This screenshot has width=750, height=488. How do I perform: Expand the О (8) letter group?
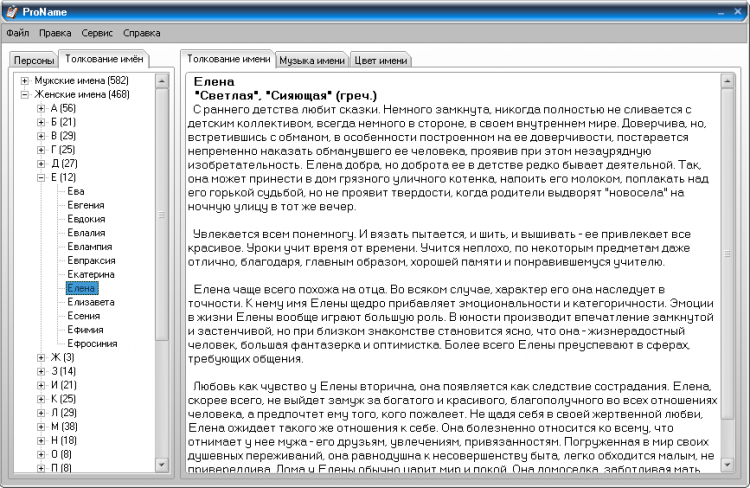pyautogui.click(x=41, y=455)
